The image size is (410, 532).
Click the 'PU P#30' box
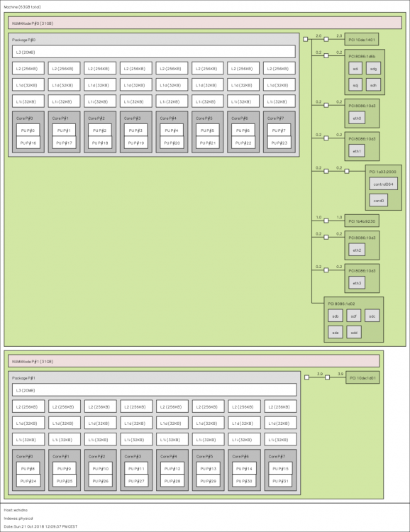tap(245, 481)
